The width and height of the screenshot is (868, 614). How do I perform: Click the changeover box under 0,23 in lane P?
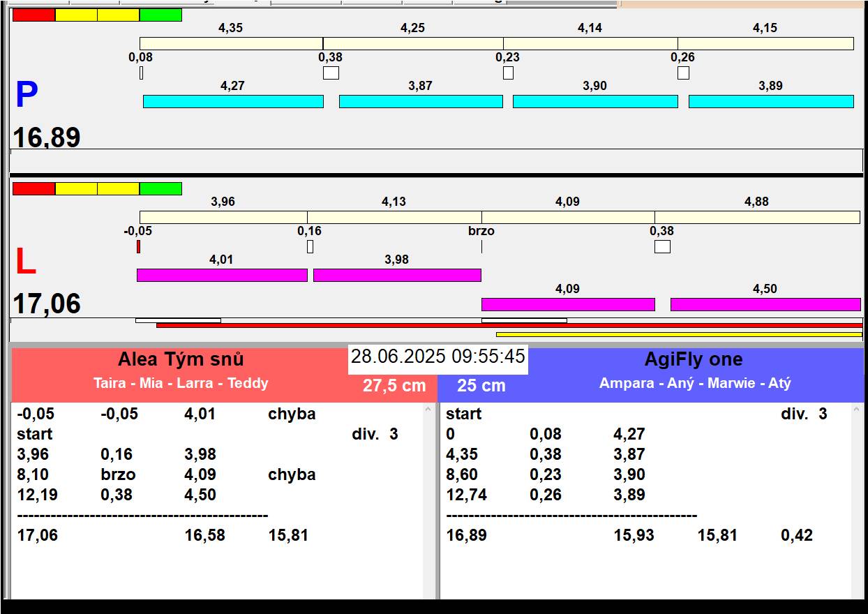click(x=508, y=73)
